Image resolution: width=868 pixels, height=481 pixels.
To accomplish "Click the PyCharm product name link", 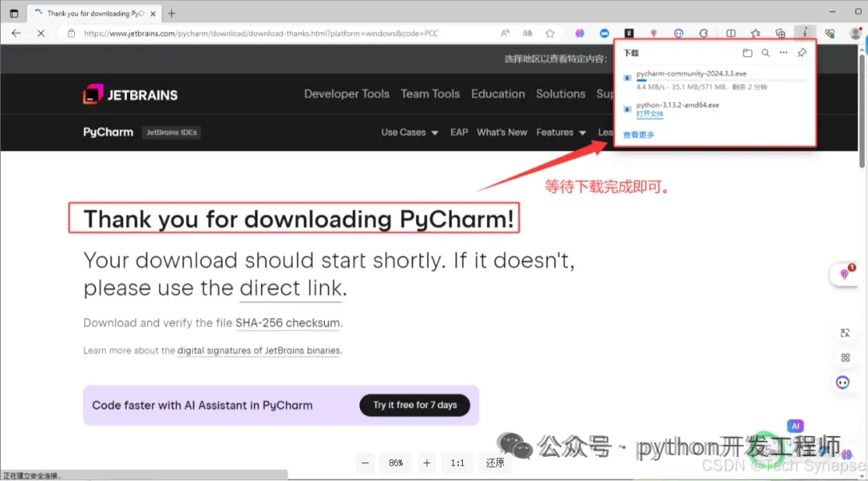I will pyautogui.click(x=108, y=132).
